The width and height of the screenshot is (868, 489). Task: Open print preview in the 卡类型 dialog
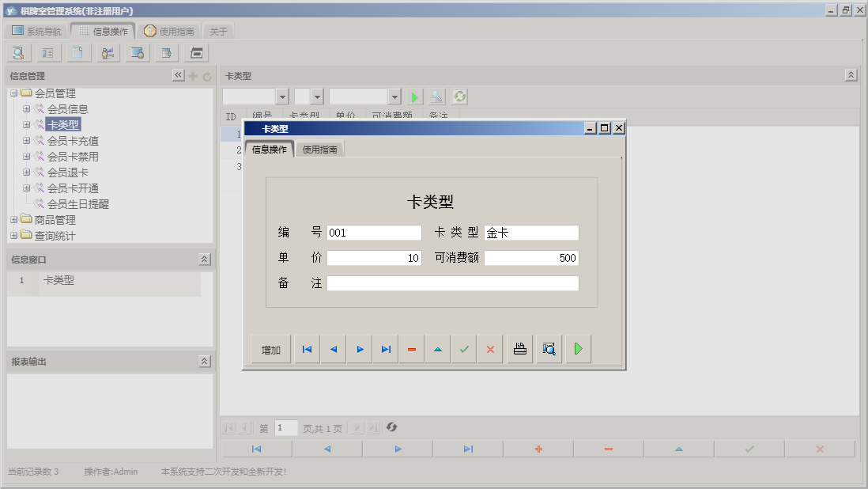click(549, 348)
